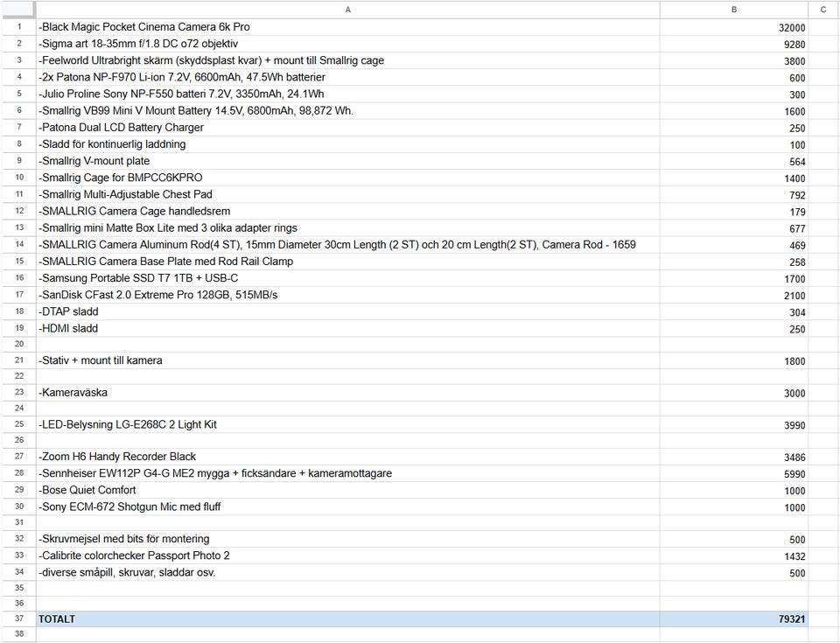Select the Kameraväska cell
840x643 pixels.
pyautogui.click(x=347, y=392)
